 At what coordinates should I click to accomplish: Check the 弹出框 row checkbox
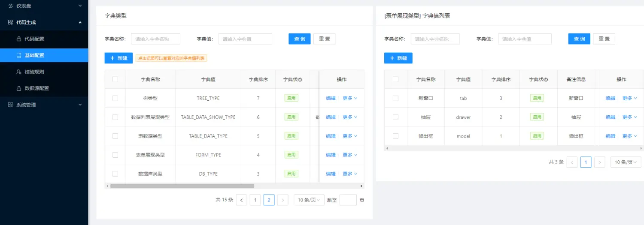coord(395,136)
